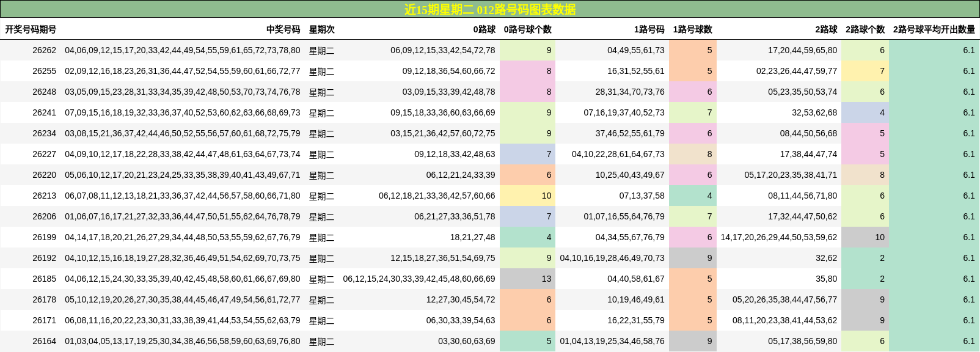Select winning numbers cell of row 26262
The image size is (980, 352).
click(183, 50)
